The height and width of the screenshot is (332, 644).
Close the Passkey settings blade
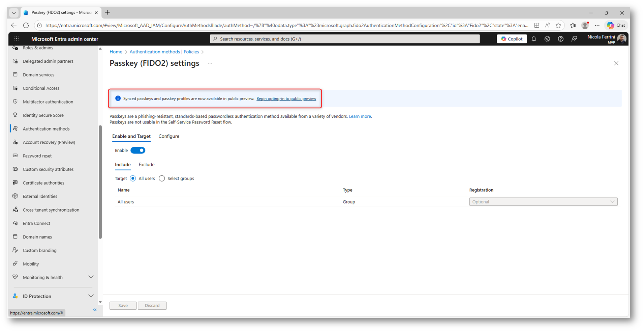[x=616, y=63]
